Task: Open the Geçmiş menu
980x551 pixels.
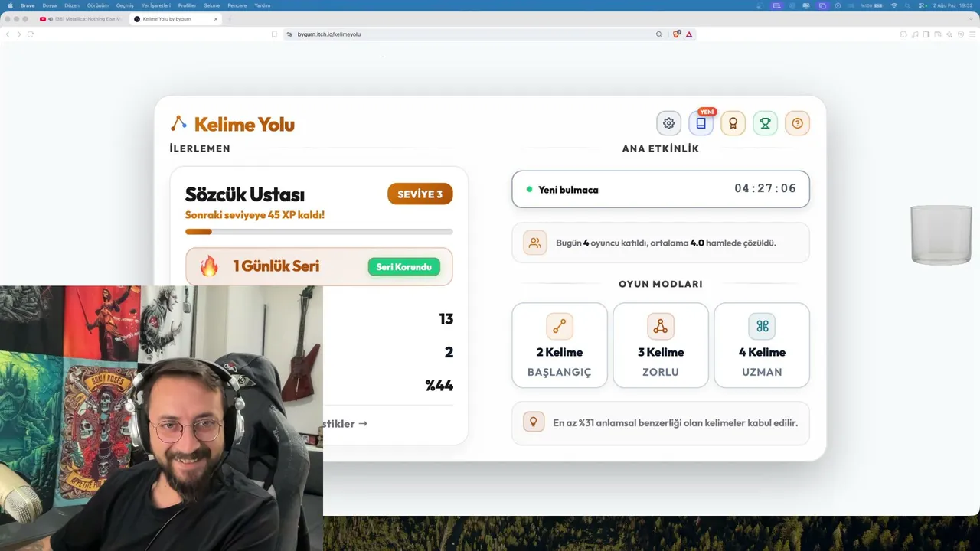Action: [x=125, y=5]
